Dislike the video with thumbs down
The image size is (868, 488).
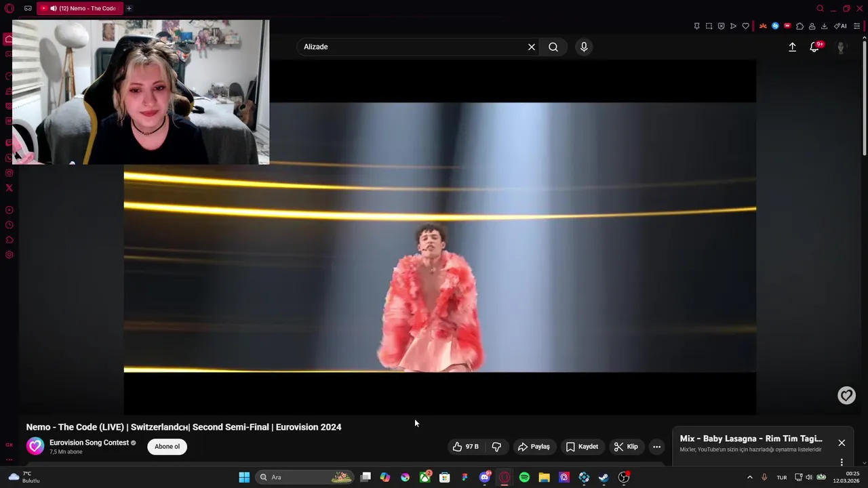pyautogui.click(x=496, y=447)
